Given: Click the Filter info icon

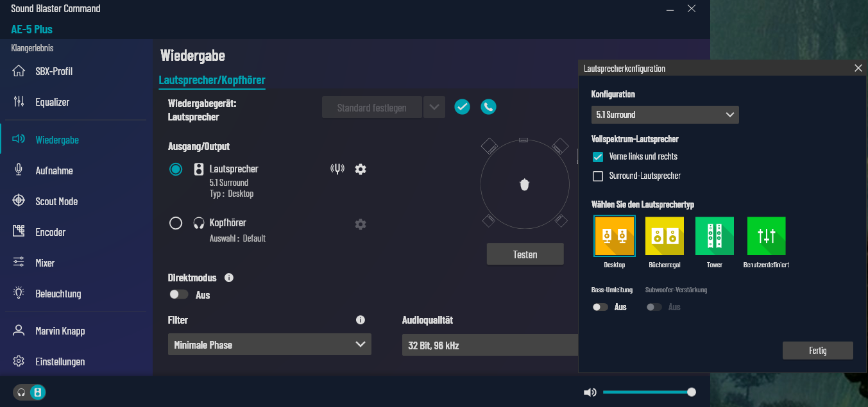Looking at the screenshot, I should click(361, 320).
